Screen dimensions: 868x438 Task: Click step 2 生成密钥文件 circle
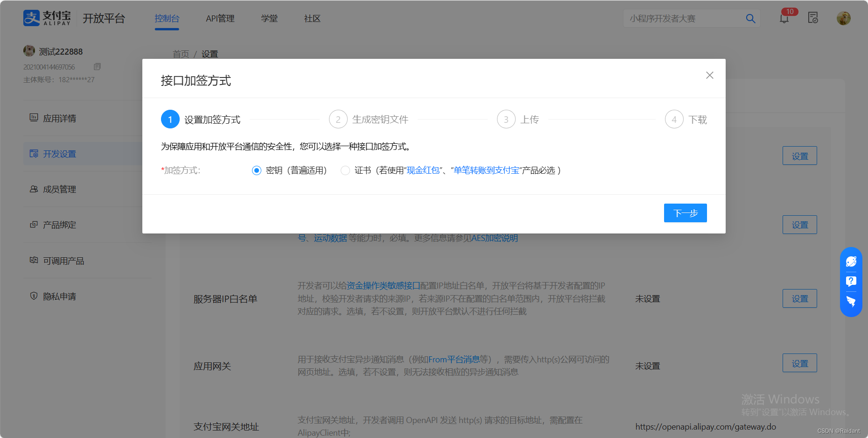[x=338, y=120]
